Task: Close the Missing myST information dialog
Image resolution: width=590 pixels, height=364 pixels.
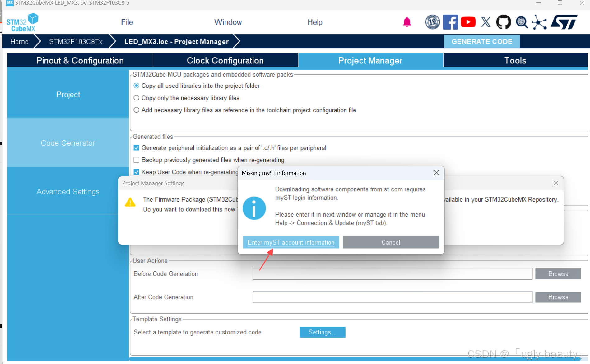Action: pyautogui.click(x=436, y=173)
